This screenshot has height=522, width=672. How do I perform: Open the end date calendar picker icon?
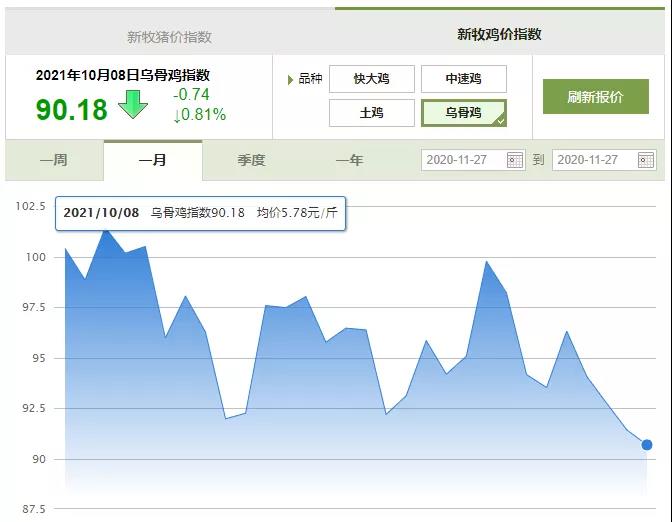[x=645, y=160]
